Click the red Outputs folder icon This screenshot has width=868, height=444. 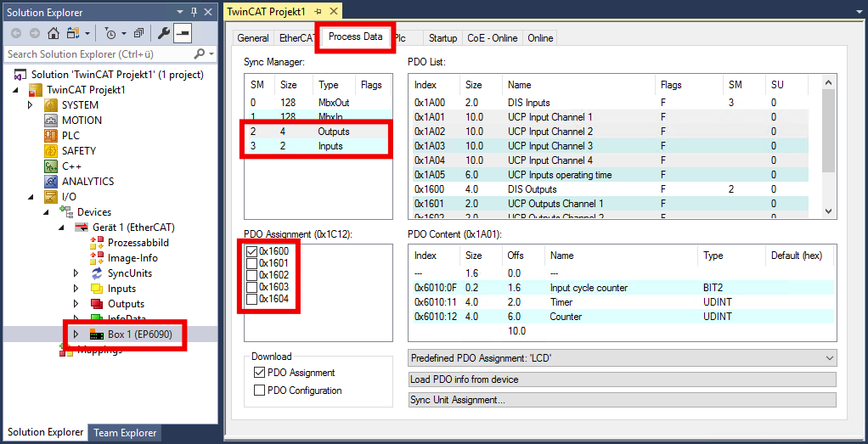(x=97, y=304)
